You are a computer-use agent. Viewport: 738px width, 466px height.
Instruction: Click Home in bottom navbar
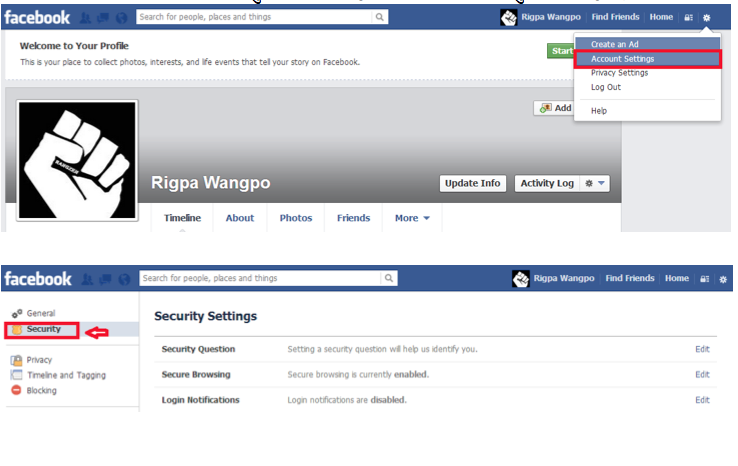(677, 278)
